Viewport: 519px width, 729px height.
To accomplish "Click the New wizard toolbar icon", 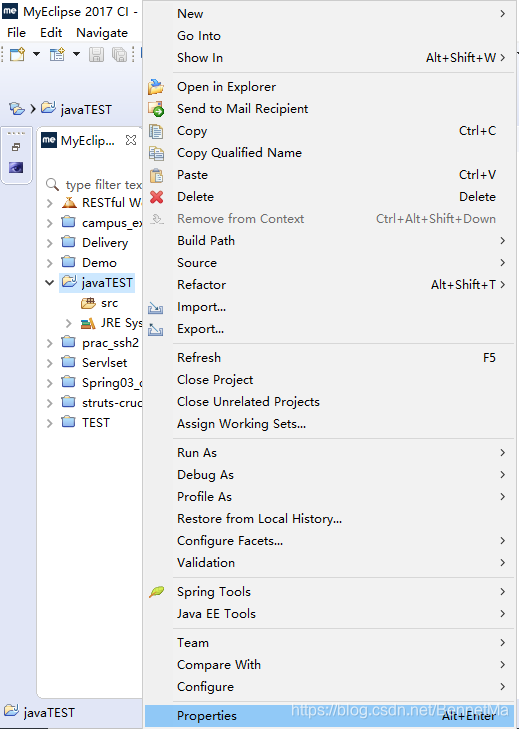I will 18,55.
